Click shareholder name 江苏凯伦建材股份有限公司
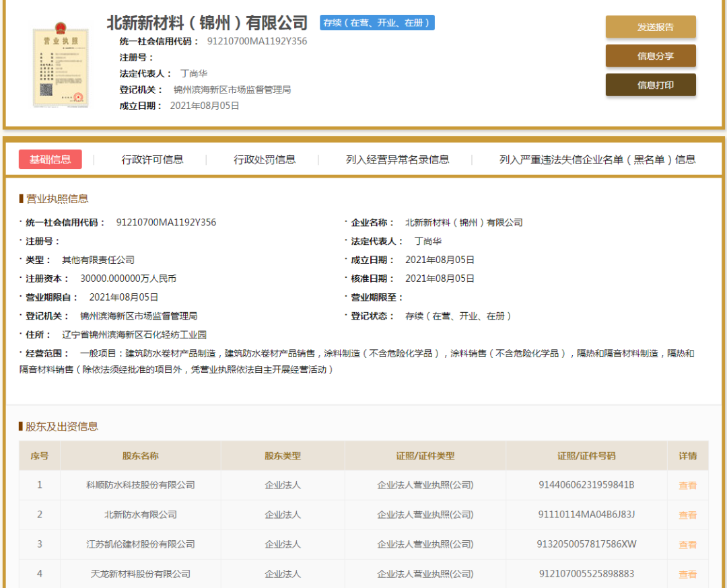Screen dimensions: 727x588 [141, 544]
